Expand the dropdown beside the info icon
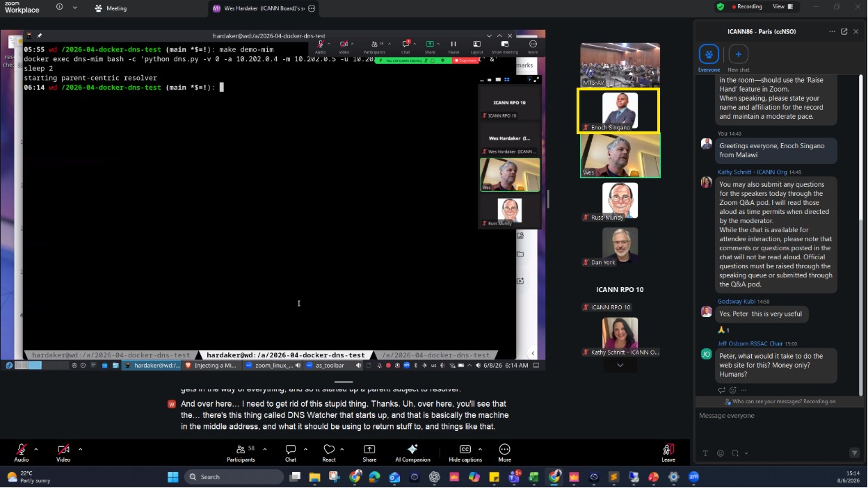The width and height of the screenshot is (868, 488). (77, 7)
